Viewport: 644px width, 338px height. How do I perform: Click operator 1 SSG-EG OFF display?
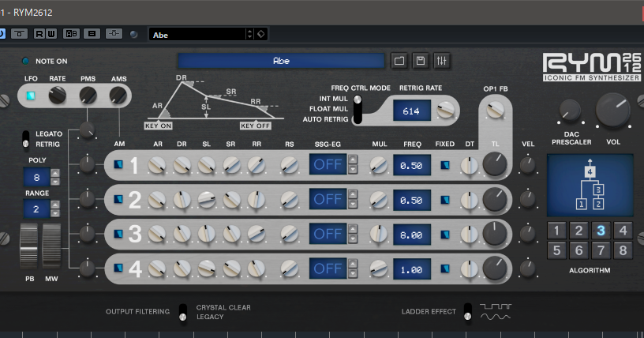click(x=328, y=164)
